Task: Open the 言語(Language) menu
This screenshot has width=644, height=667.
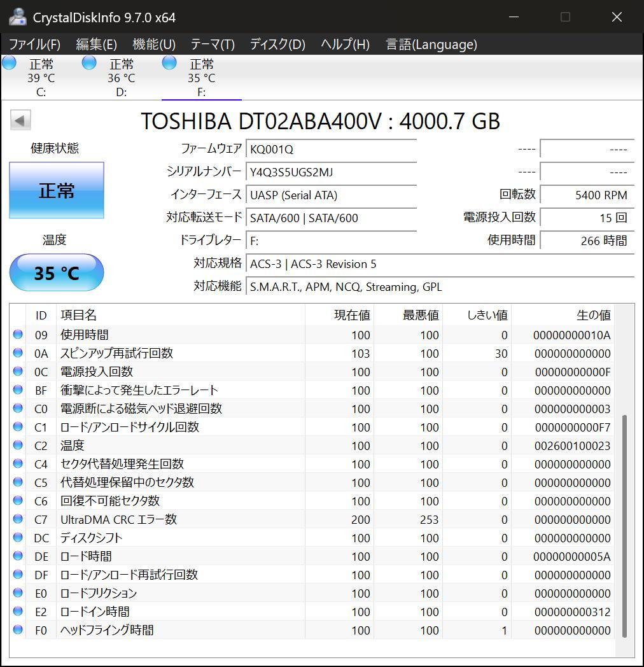Action: click(x=430, y=45)
